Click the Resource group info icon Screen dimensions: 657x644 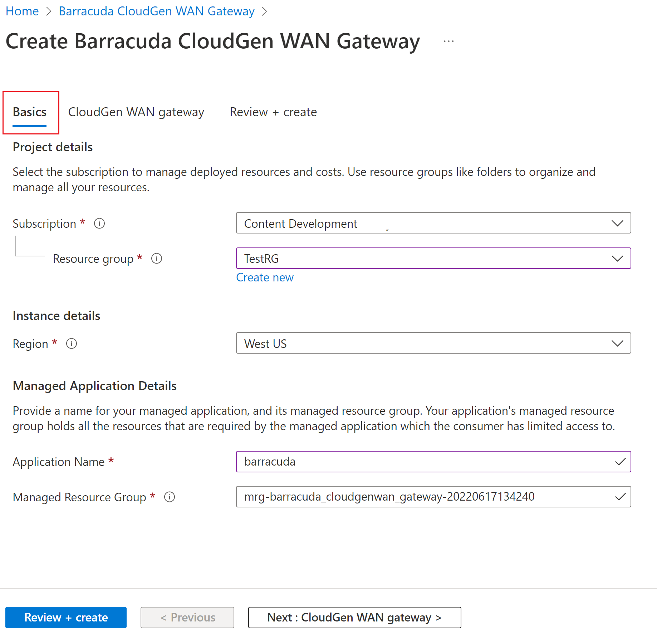(x=157, y=258)
